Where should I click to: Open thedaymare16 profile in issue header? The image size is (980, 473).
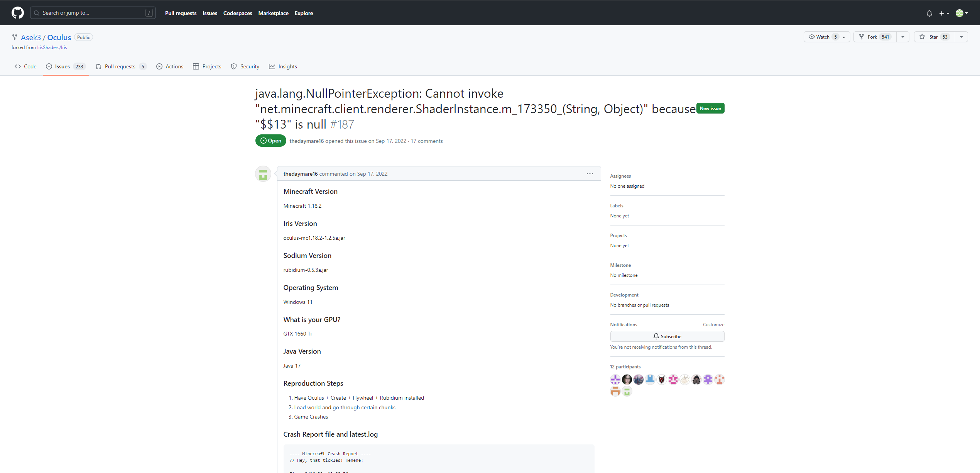pyautogui.click(x=307, y=141)
